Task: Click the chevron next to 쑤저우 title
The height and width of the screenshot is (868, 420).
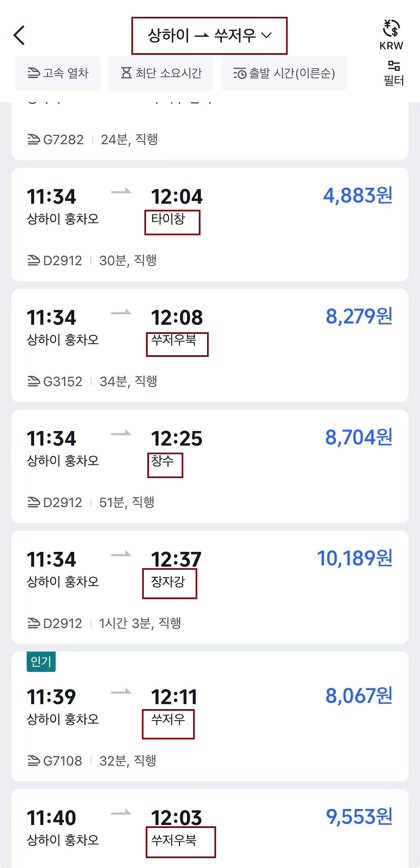Action: coord(266,35)
